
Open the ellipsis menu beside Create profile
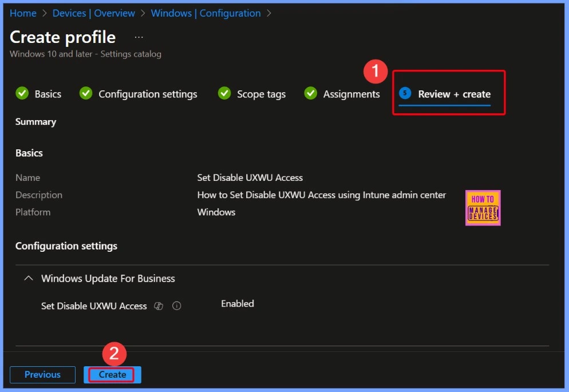(139, 37)
